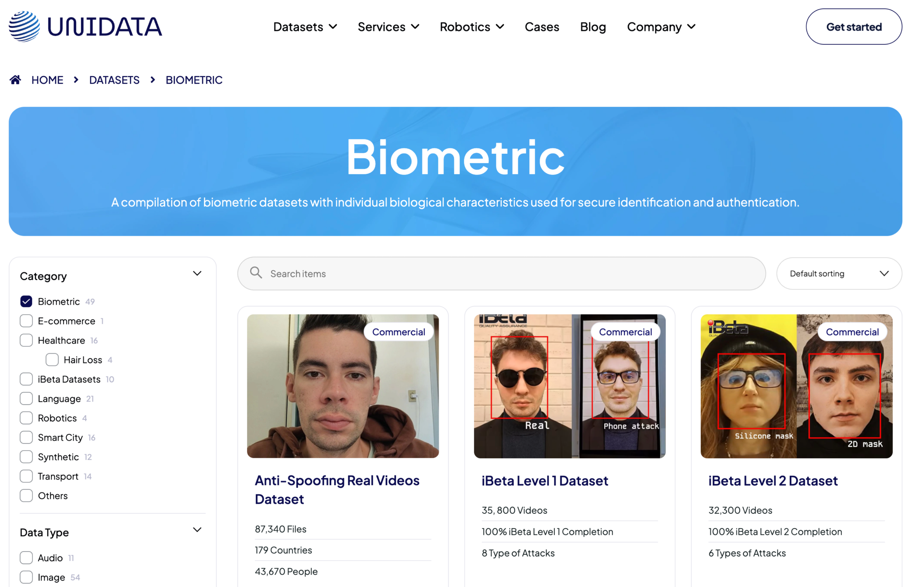Click the '43,670 People' text
Screen dimensions: 924x587
(286, 571)
